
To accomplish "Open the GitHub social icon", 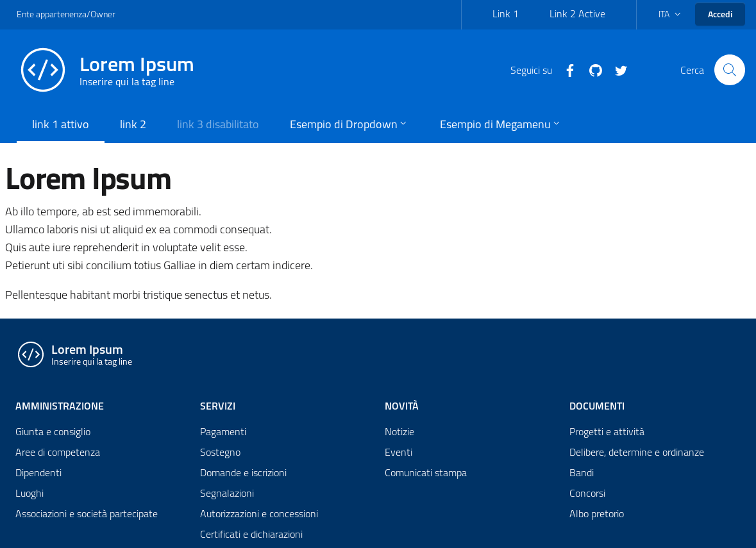I will coord(596,71).
